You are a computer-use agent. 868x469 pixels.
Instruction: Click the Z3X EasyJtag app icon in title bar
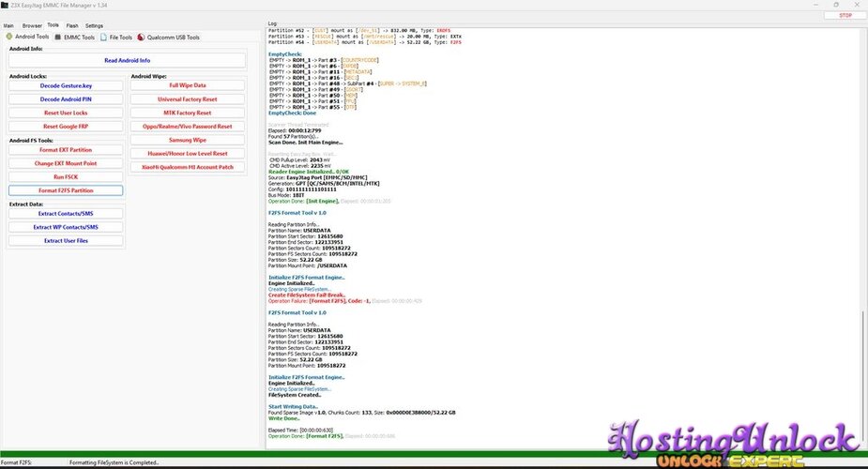click(x=5, y=5)
